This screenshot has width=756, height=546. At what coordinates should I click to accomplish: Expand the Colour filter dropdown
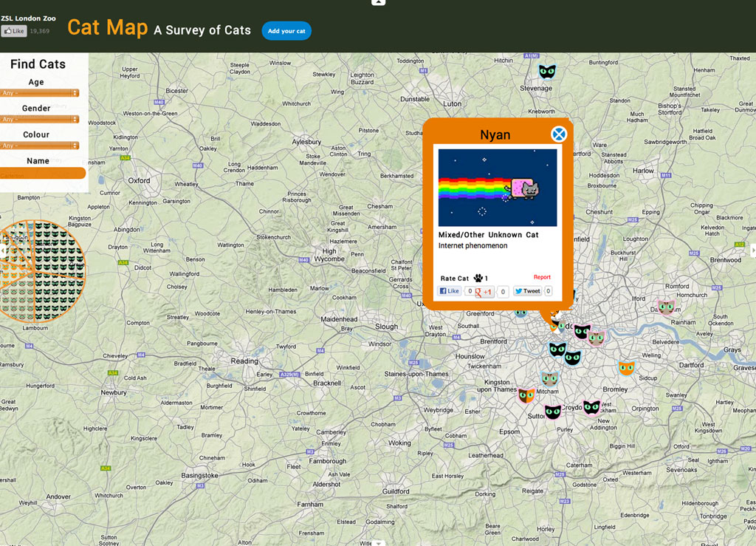point(41,145)
